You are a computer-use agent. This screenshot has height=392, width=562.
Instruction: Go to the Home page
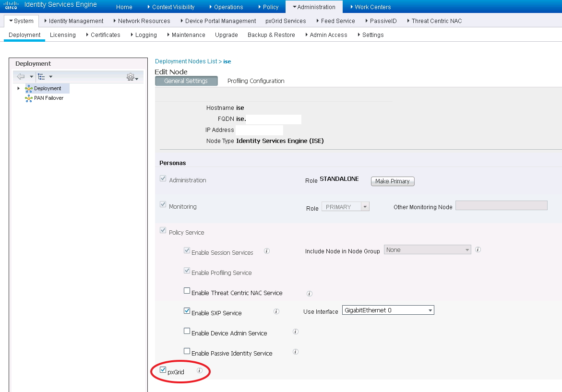click(x=124, y=7)
